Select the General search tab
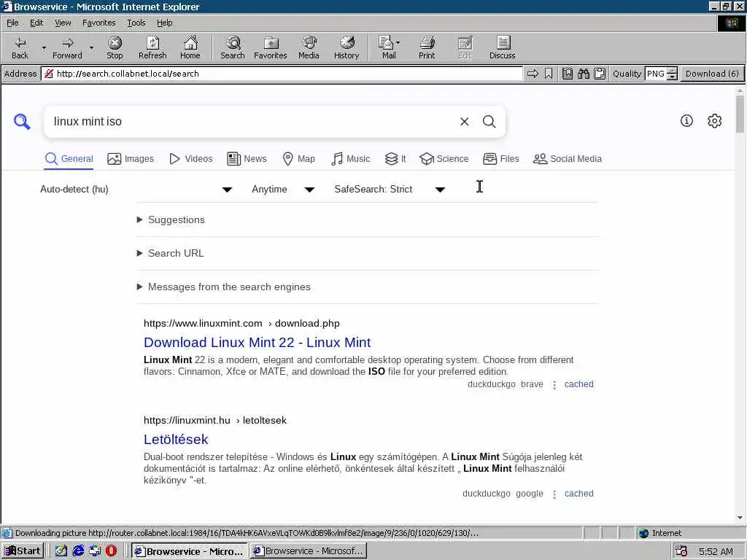 click(x=69, y=158)
